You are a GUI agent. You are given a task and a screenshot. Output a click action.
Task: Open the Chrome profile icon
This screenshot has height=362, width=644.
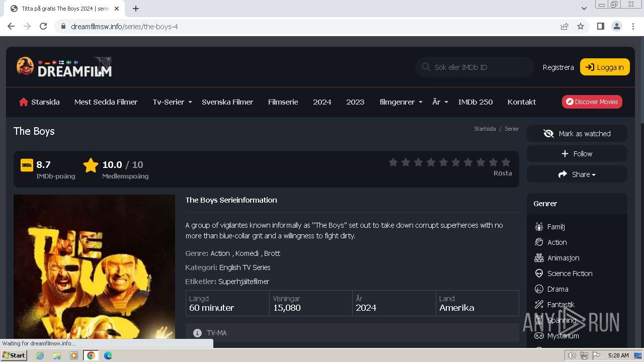(616, 26)
